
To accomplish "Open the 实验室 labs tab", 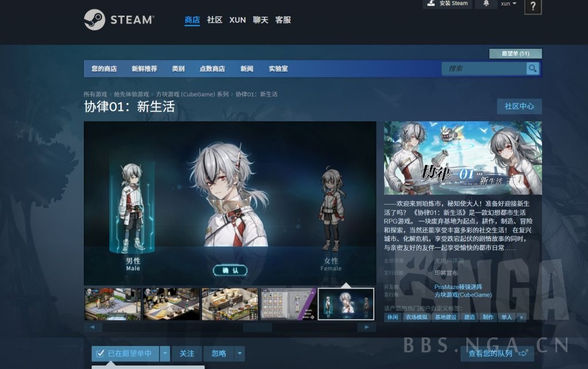I will tap(278, 69).
